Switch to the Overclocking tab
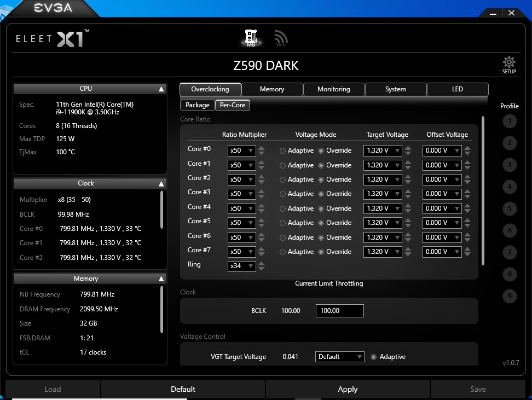 [210, 89]
